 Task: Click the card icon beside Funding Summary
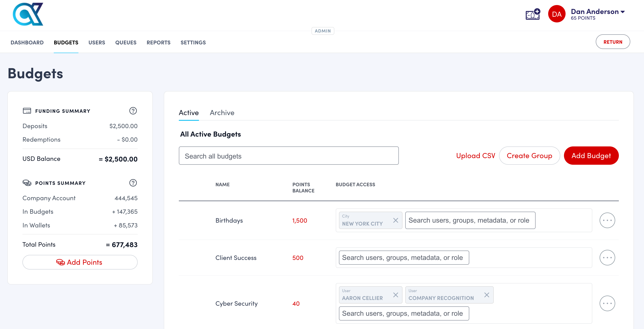[27, 111]
